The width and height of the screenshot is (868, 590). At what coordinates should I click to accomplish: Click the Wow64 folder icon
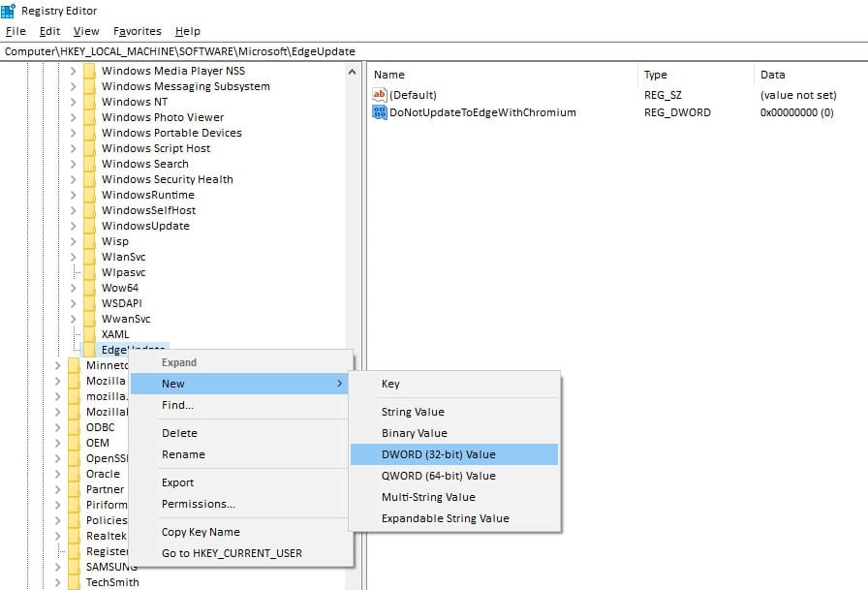click(89, 288)
